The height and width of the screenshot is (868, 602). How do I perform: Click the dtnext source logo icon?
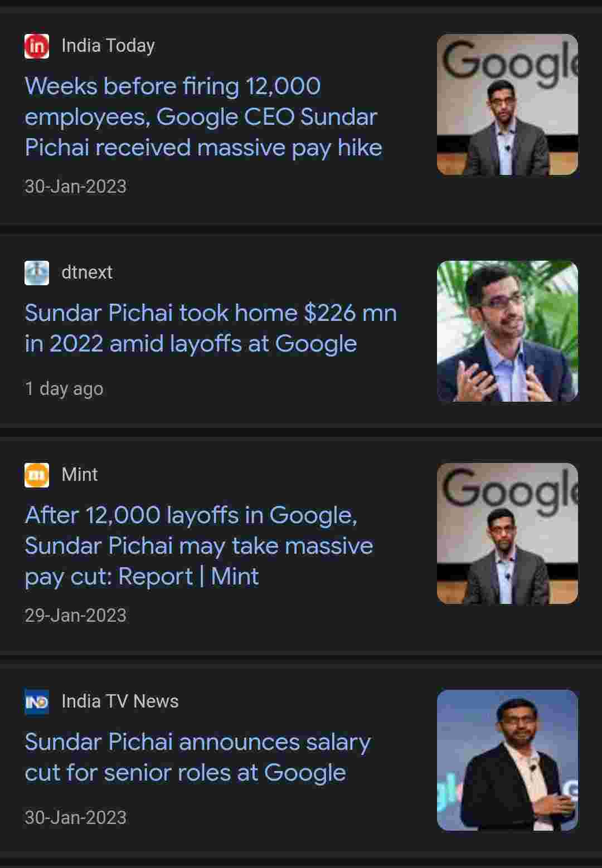pos(37,273)
